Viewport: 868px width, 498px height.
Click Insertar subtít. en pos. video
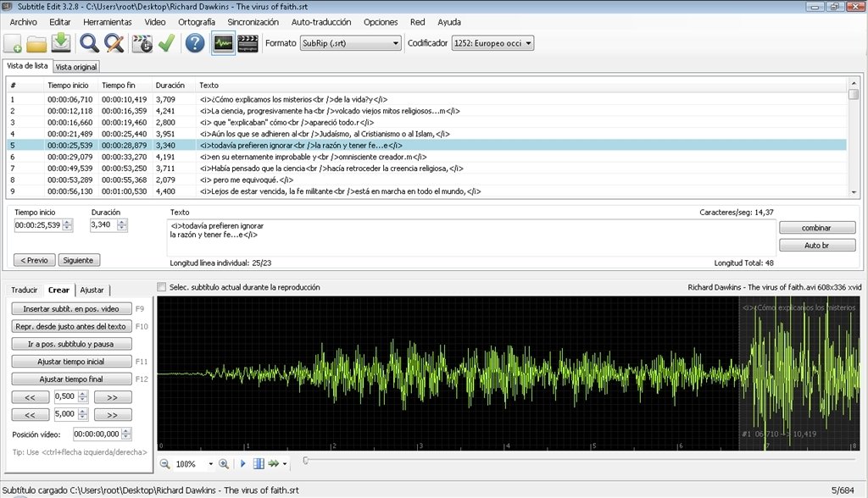point(71,309)
